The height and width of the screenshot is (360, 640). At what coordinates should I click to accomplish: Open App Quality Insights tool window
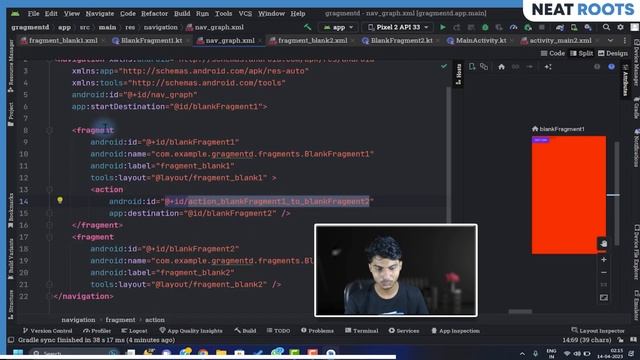(x=191, y=331)
